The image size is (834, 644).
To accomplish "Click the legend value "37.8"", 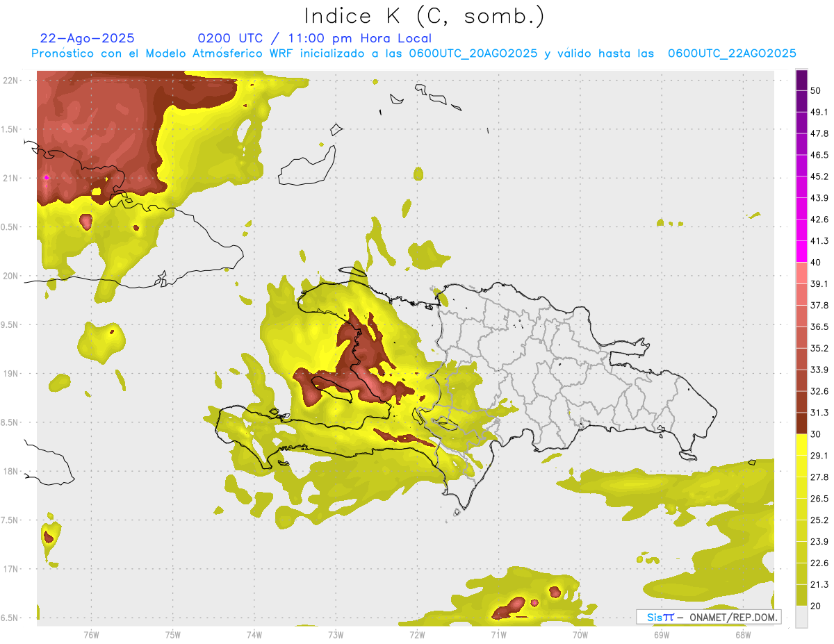I will click(819, 305).
